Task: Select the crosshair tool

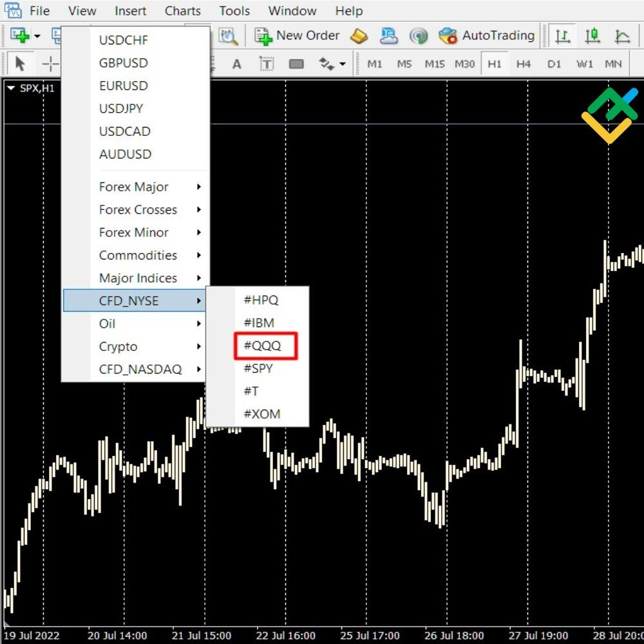Action: click(x=50, y=63)
